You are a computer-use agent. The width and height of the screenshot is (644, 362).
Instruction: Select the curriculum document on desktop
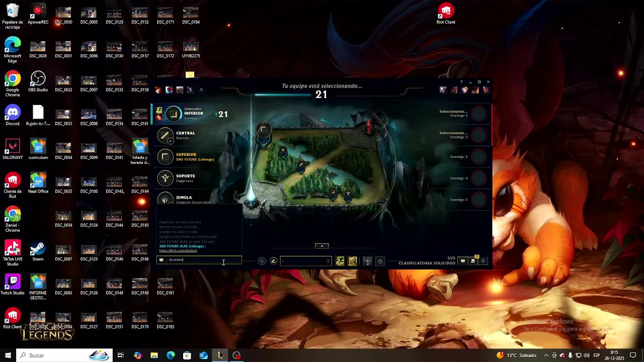coord(38,149)
